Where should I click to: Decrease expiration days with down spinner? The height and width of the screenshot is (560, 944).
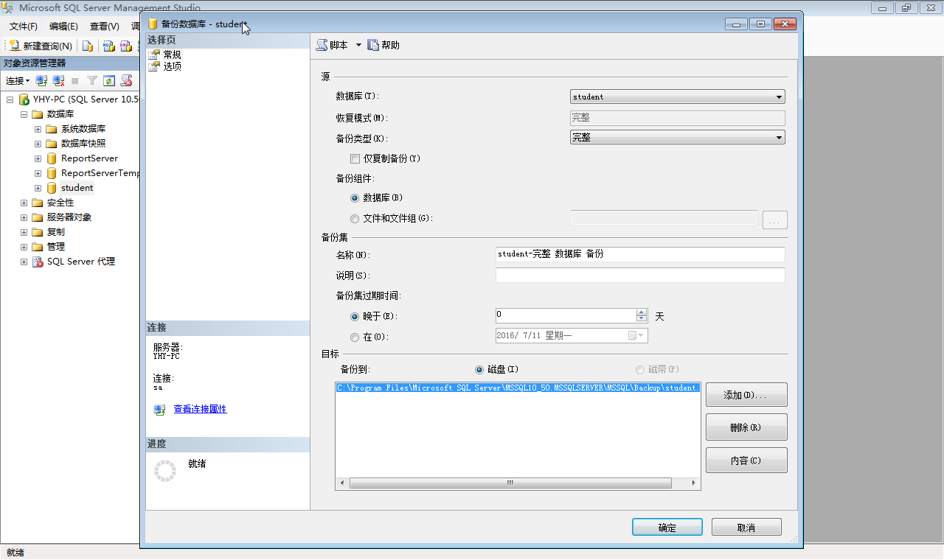pos(642,319)
